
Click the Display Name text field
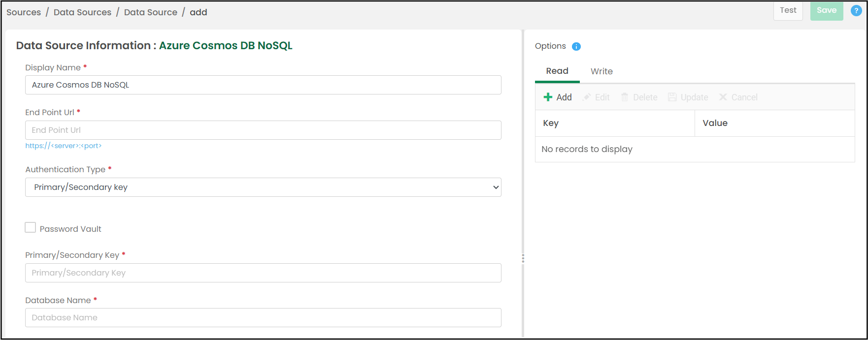263,85
